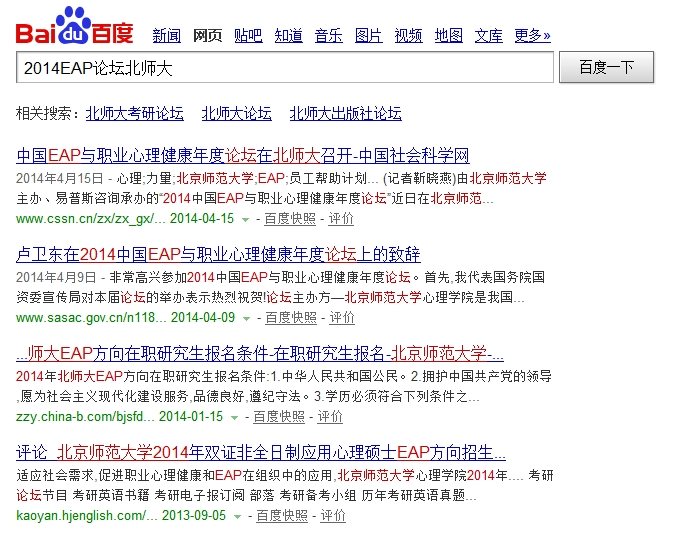This screenshot has height=533, width=674.
Task: Open the 知道 tab
Action: coord(288,36)
